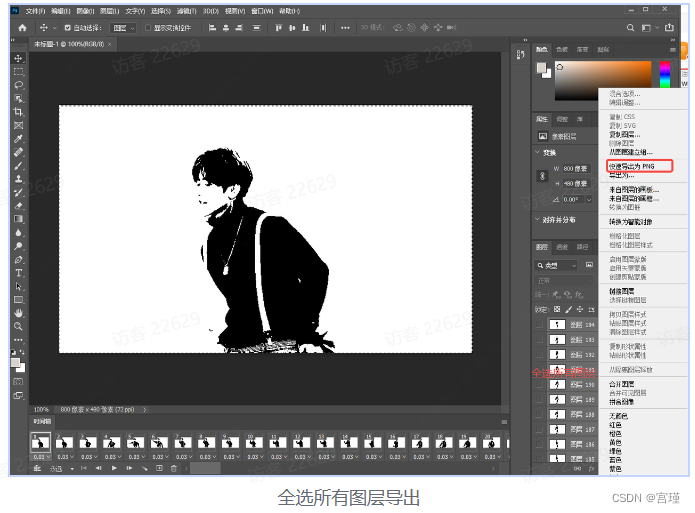Click the align left edges icon
Screen dimensions: 695x513
pyautogui.click(x=212, y=27)
